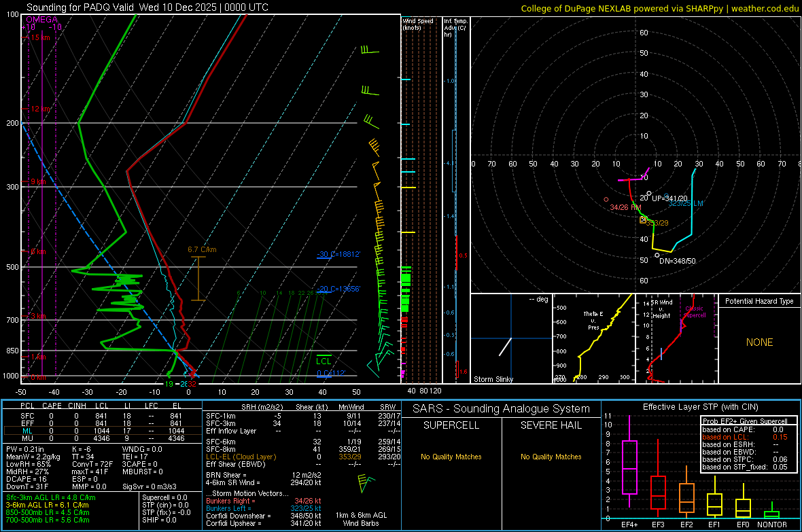Screen dimensions: 802x532
Task: Click the '-20 C=13656'' level label
Action: pos(338,289)
